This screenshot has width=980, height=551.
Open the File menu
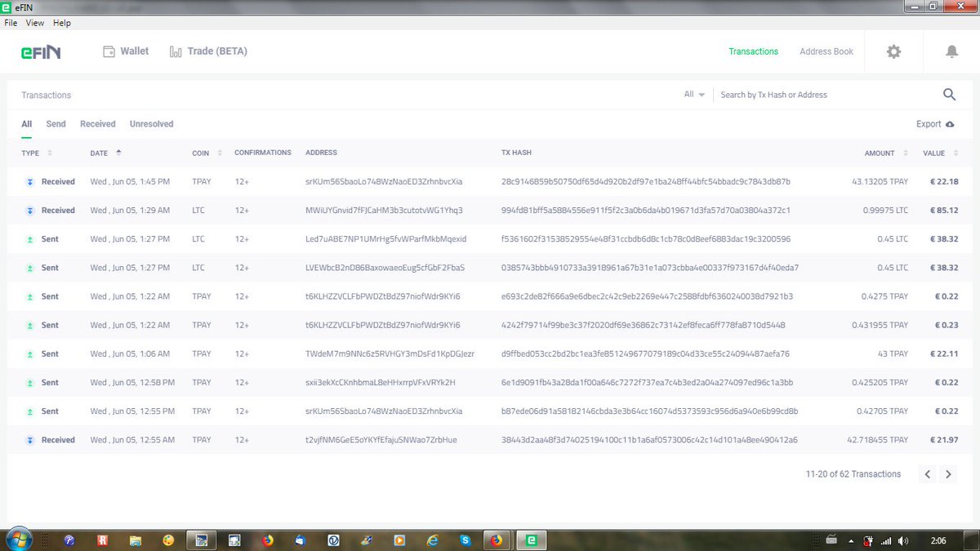11,23
